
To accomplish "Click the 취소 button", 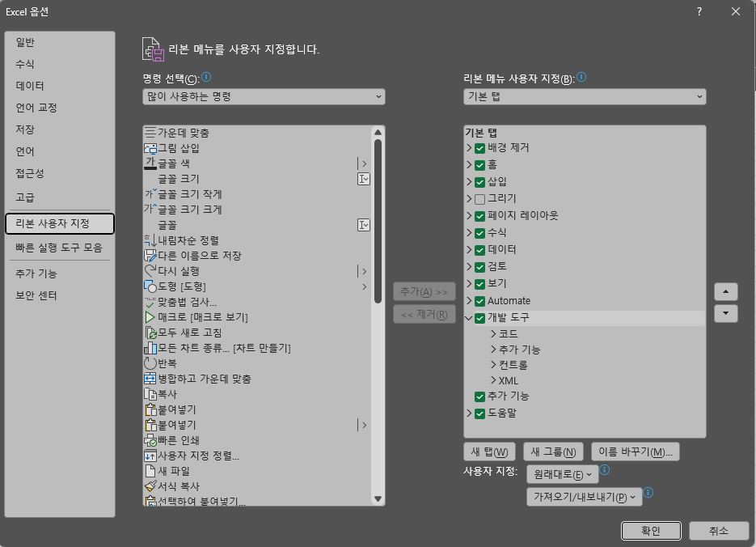I will [718, 531].
